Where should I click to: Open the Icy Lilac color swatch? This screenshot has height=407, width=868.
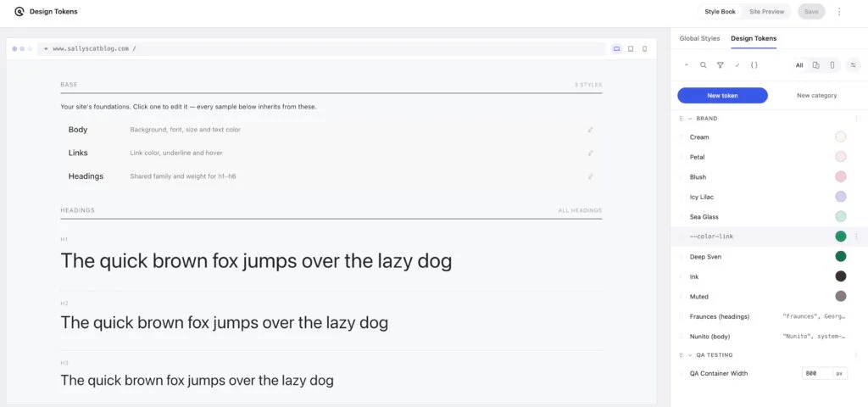click(840, 197)
